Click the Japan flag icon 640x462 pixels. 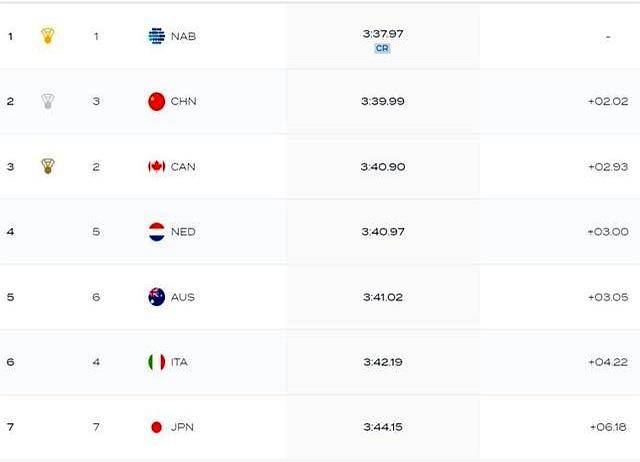tap(156, 427)
